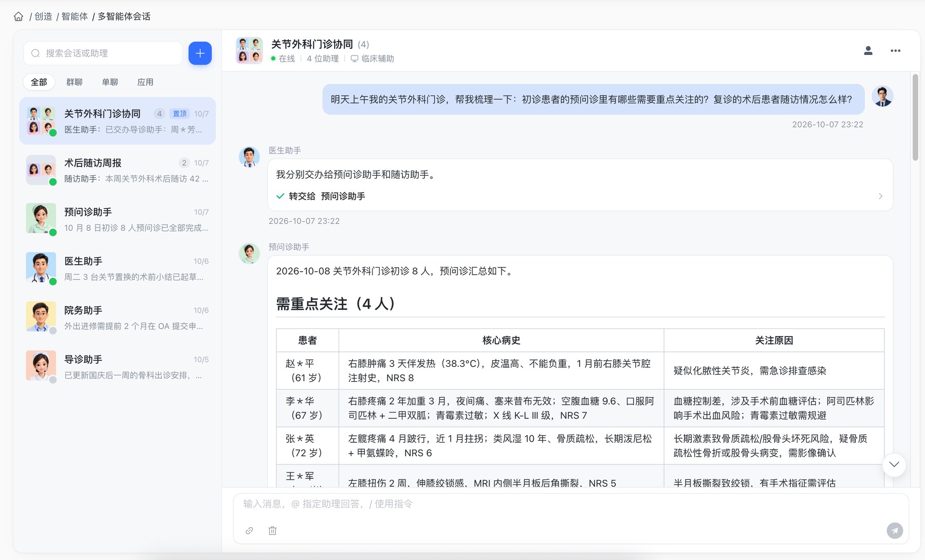Click the blue plus new conversation button
The image size is (925, 560).
(200, 53)
